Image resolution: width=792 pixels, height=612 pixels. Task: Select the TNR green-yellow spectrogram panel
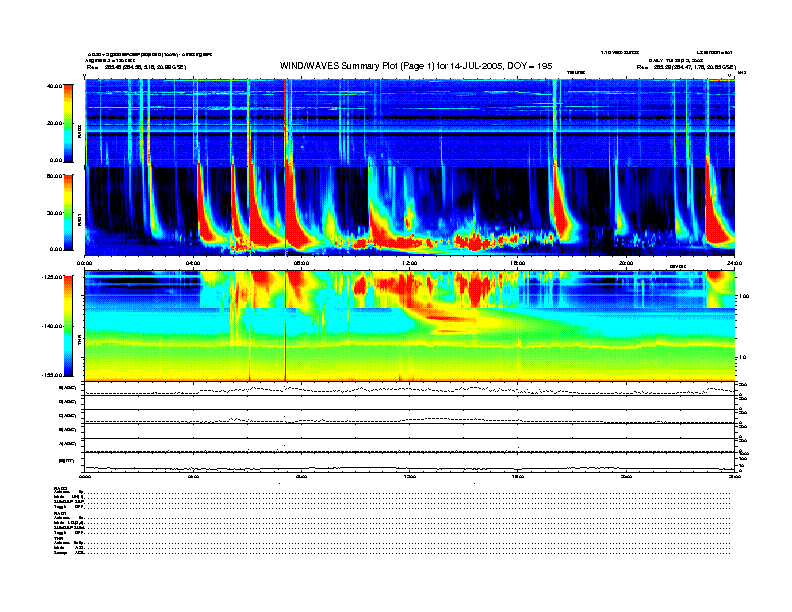(409, 325)
